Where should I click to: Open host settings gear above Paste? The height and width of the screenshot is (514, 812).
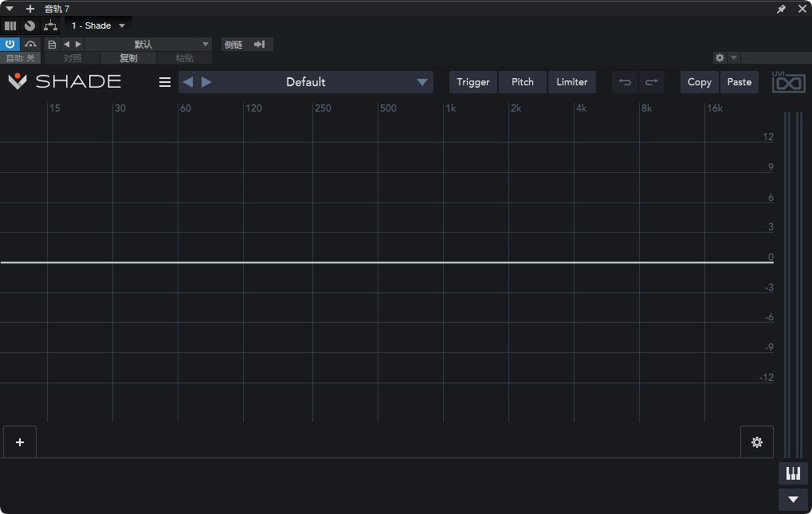pyautogui.click(x=720, y=57)
